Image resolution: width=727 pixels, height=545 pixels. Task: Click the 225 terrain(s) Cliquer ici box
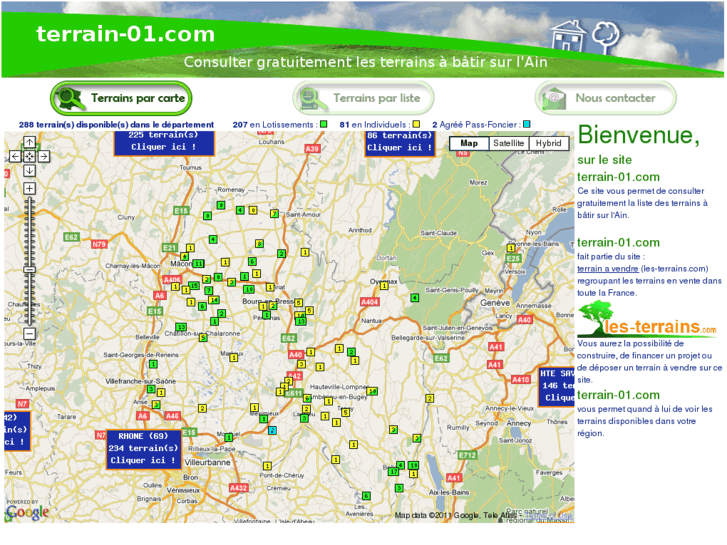click(164, 143)
